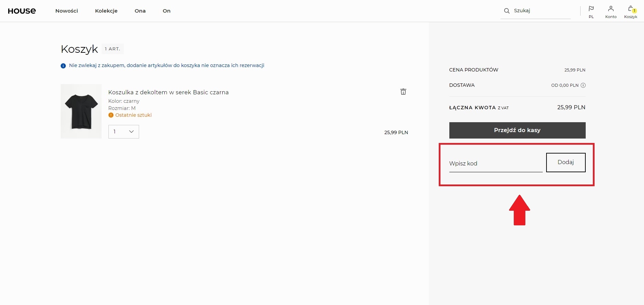644x305 pixels.
Task: Open the black t-shirt product thumbnail
Action: click(81, 111)
